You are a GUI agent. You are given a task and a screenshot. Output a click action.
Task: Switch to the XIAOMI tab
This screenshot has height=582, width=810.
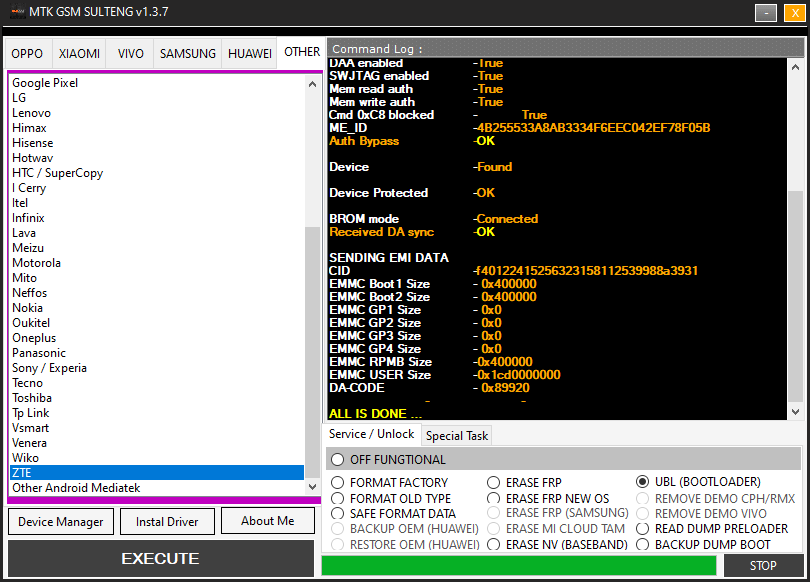(x=79, y=54)
